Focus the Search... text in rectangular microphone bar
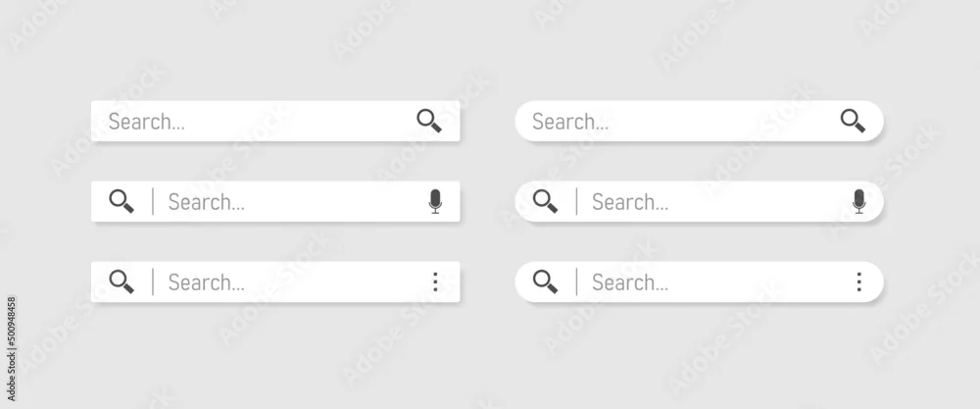980x409 pixels. [206, 202]
